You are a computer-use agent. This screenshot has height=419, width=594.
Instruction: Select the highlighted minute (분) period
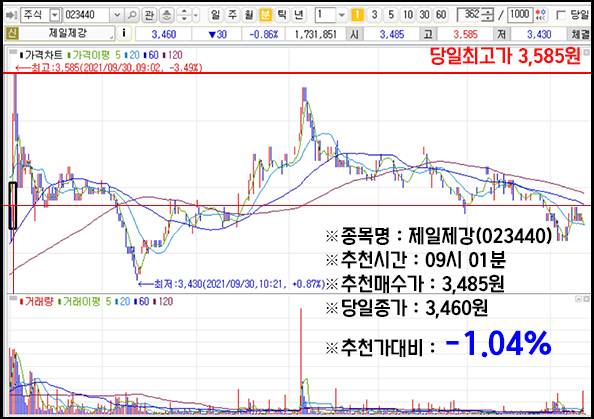click(x=265, y=15)
